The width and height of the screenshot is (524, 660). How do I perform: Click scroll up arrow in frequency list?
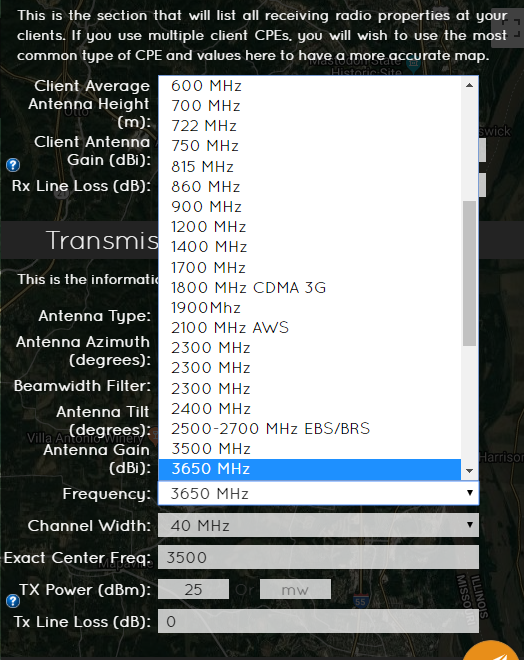[x=470, y=85]
